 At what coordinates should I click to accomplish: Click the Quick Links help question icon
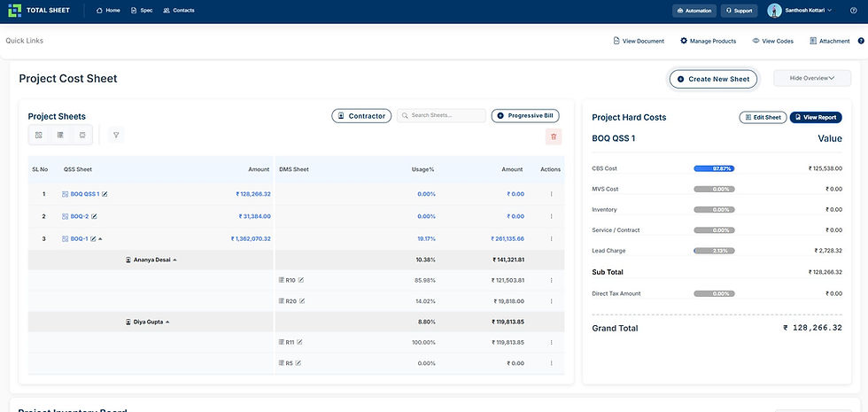(861, 41)
